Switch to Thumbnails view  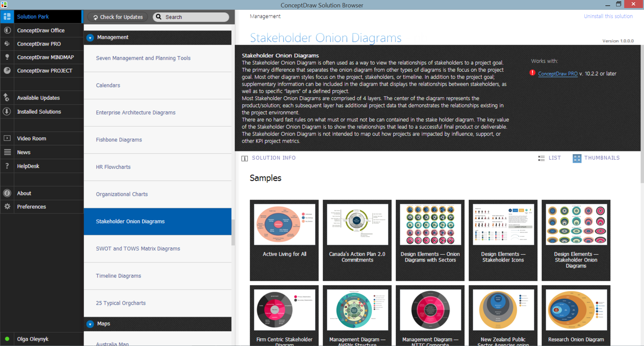596,158
